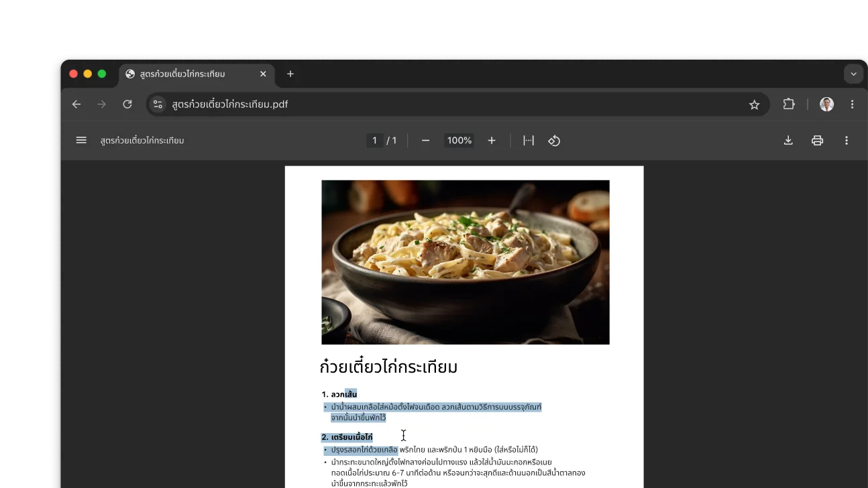Bookmark this page with the star icon
868x488 pixels.
tap(755, 104)
